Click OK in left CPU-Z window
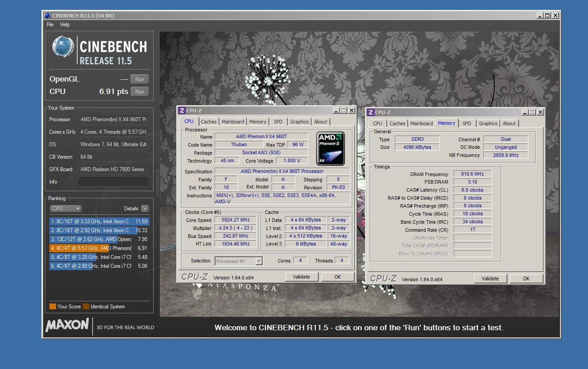Screen dimensions: 588x369 (x=338, y=277)
